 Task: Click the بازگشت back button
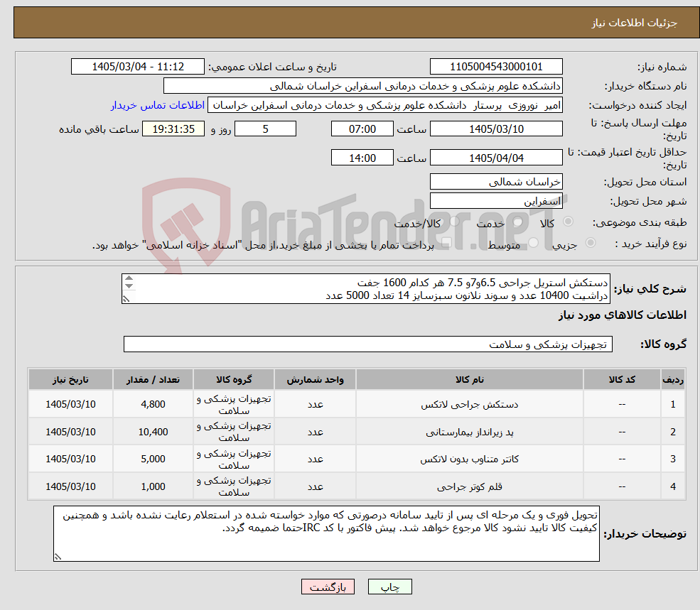(328, 587)
